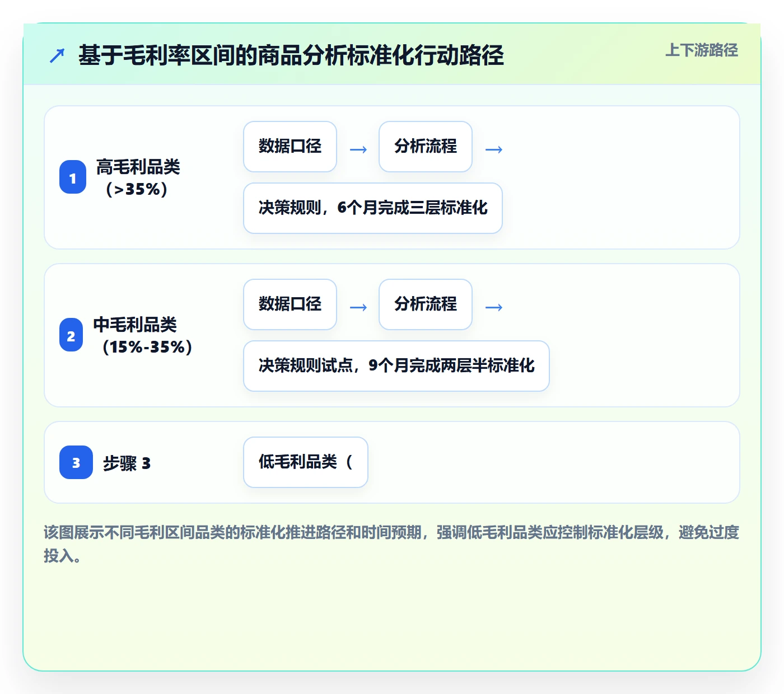The image size is (784, 694).
Task: Open the 决策规则，6个月完成三层标准化 chip
Action: [x=373, y=208]
